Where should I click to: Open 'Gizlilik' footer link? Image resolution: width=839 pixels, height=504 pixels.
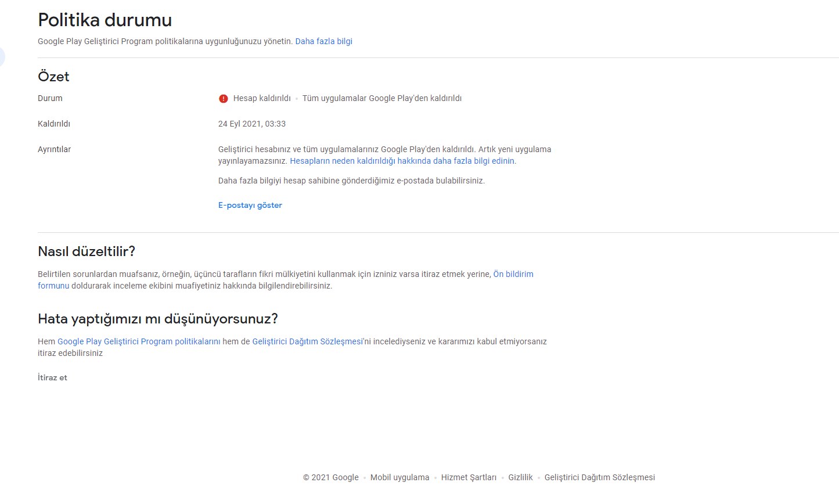520,477
